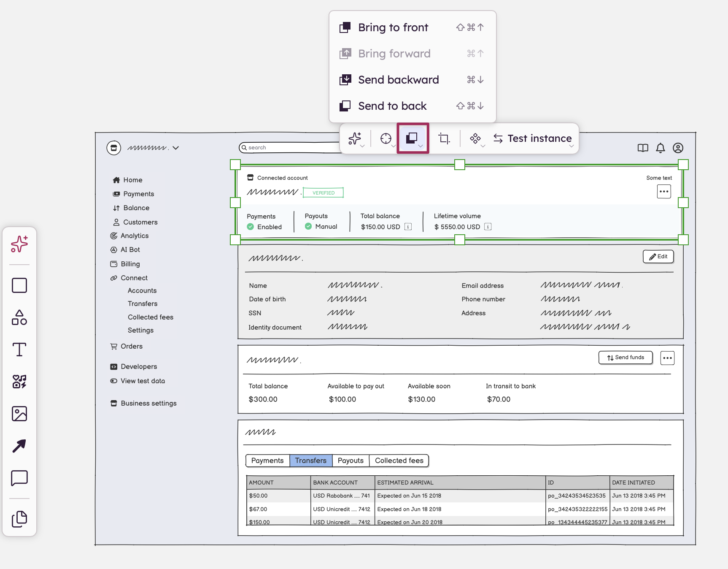Open Settings under Connect
This screenshot has width=728, height=569.
[x=140, y=330]
